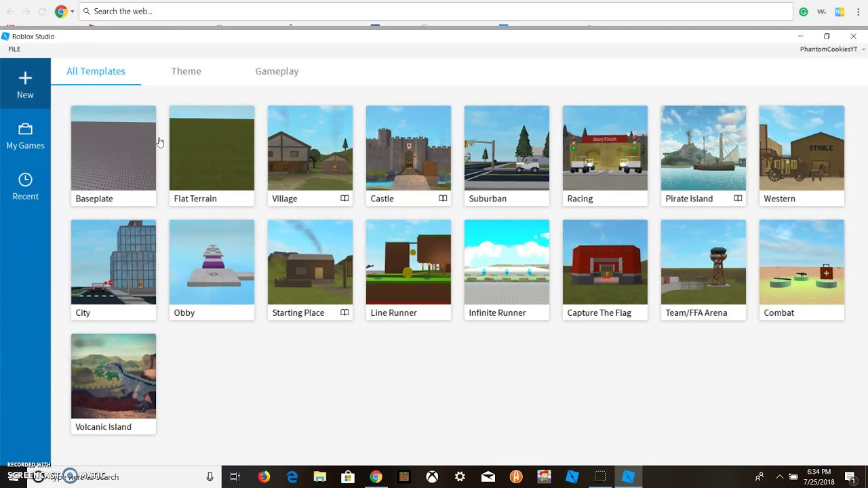Image resolution: width=868 pixels, height=488 pixels.
Task: Show hidden system tray icons
Action: click(779, 476)
